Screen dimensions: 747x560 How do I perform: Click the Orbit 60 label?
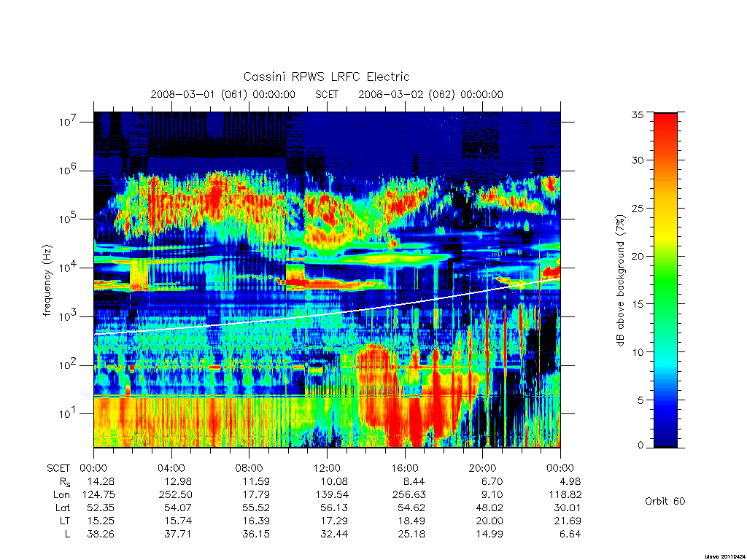click(665, 501)
